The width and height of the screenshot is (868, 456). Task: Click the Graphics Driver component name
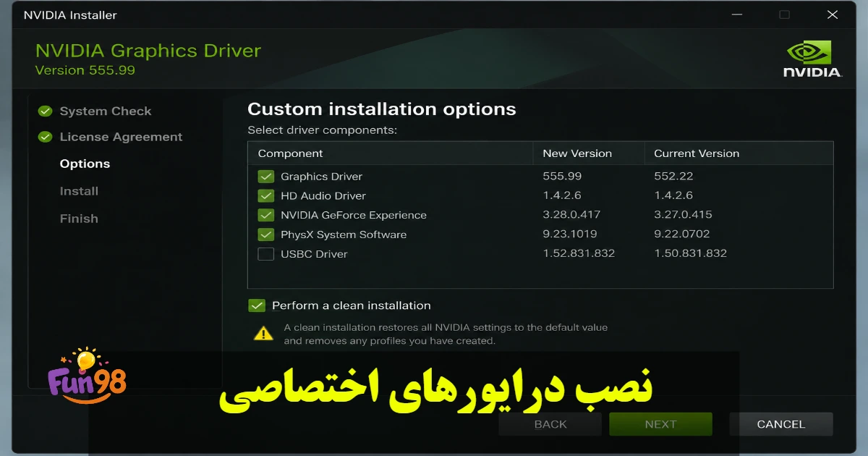tap(321, 177)
